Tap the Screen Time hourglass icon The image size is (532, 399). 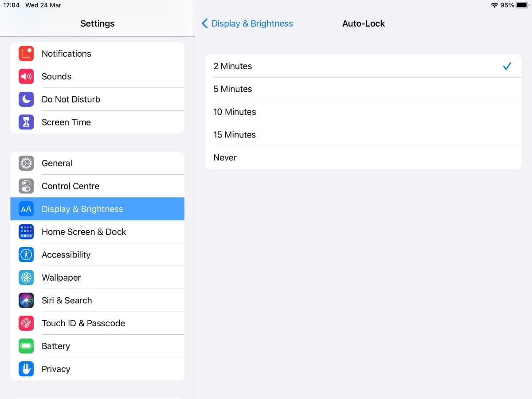[26, 122]
